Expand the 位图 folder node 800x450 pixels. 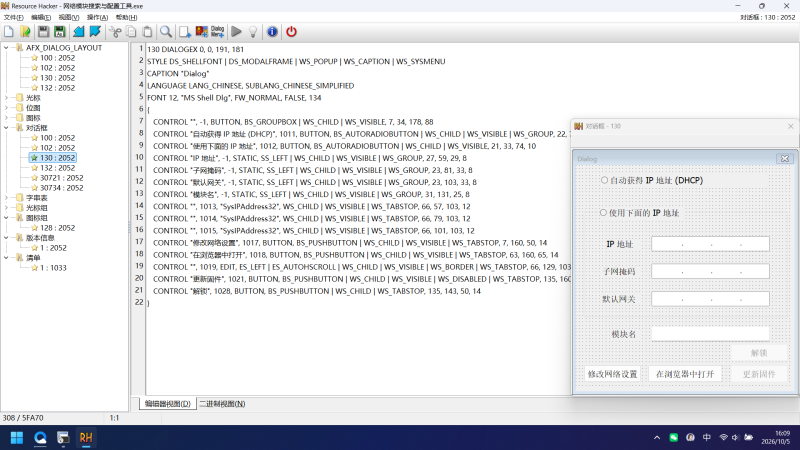(7, 108)
